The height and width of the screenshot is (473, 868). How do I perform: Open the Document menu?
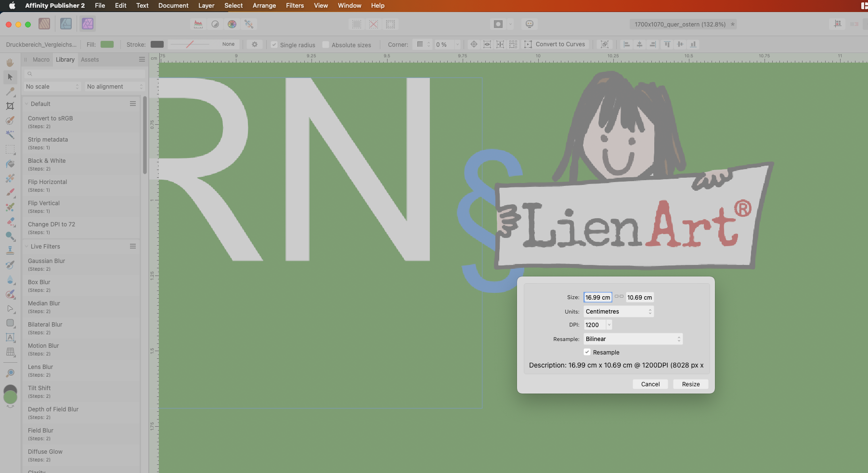(x=173, y=5)
